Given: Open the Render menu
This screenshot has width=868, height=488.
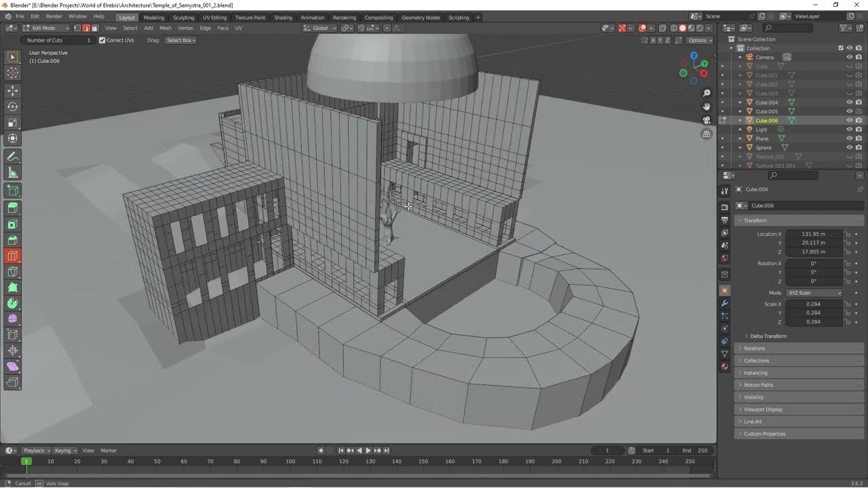Looking at the screenshot, I should (x=54, y=16).
